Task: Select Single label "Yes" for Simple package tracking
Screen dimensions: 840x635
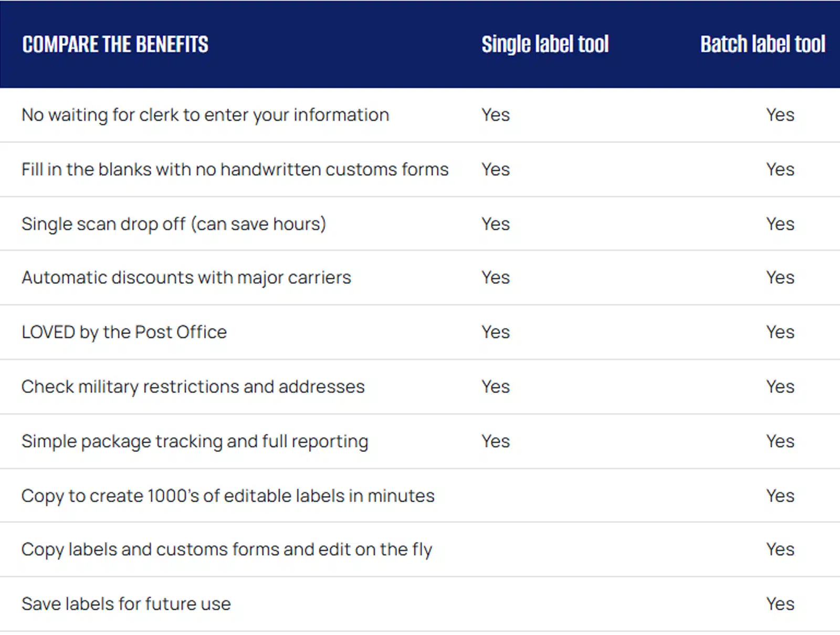Action: pyautogui.click(x=496, y=441)
